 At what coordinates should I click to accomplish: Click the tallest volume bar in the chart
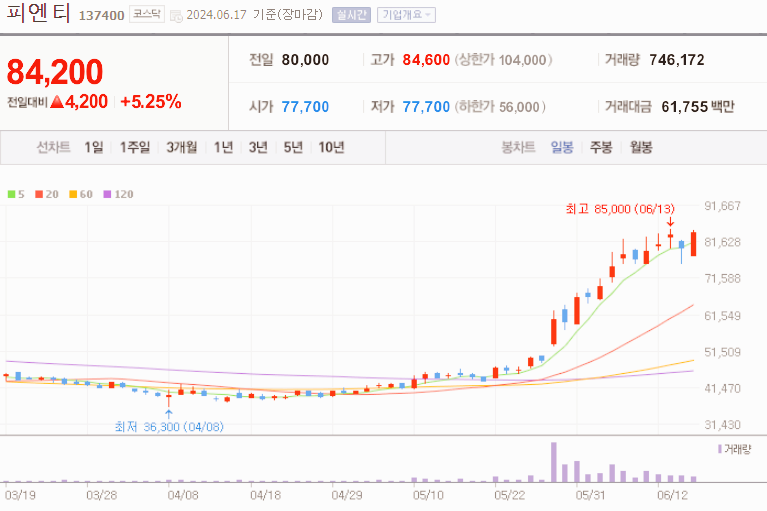554,462
